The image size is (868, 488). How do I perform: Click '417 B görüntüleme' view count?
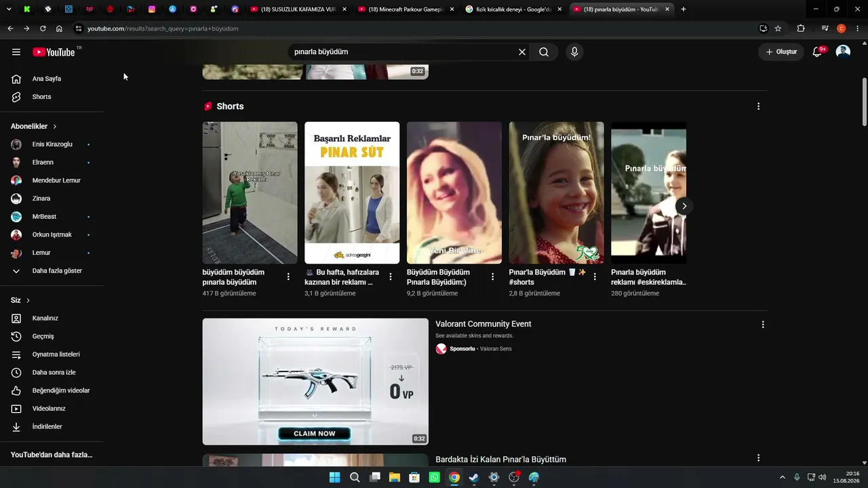coord(229,293)
